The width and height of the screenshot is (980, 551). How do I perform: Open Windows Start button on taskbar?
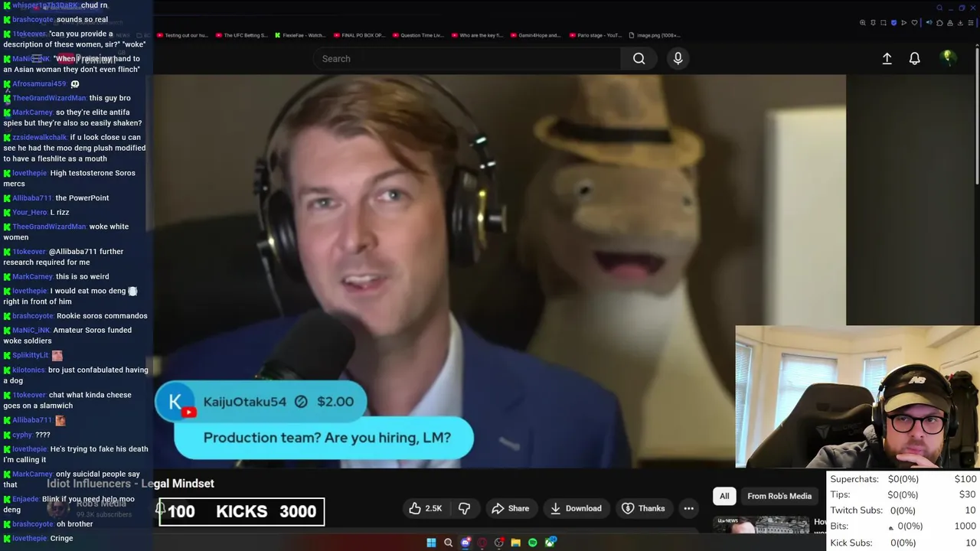(431, 543)
